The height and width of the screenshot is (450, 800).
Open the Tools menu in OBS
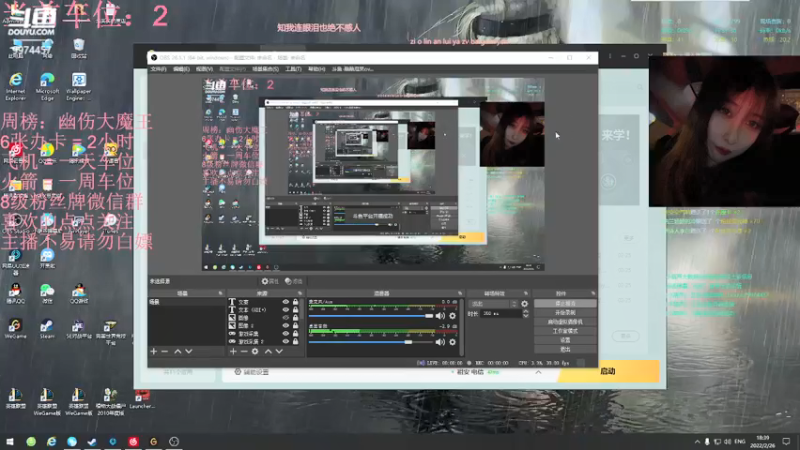click(x=293, y=69)
